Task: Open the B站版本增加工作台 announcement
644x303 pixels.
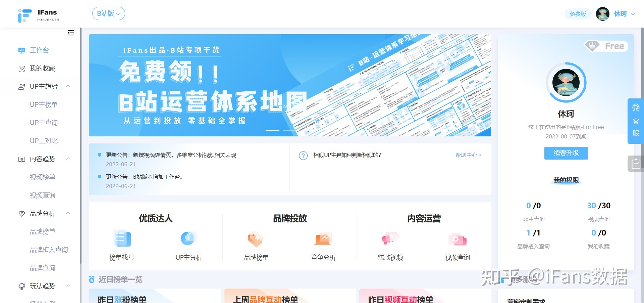Action: (x=144, y=177)
